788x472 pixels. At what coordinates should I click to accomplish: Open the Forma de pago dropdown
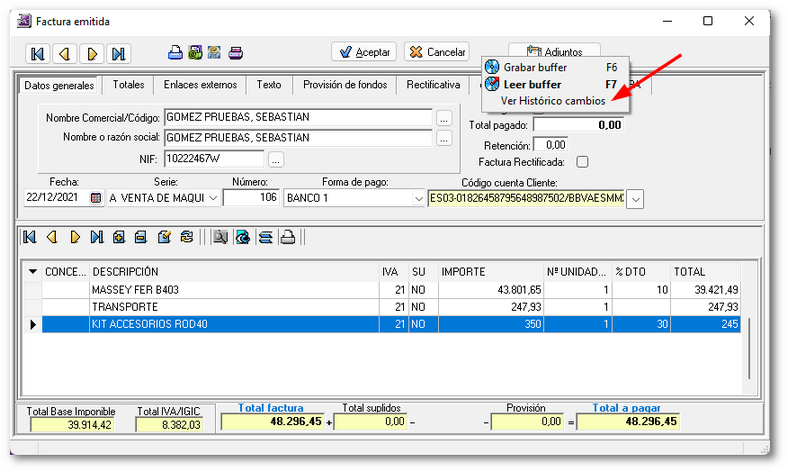pos(418,198)
